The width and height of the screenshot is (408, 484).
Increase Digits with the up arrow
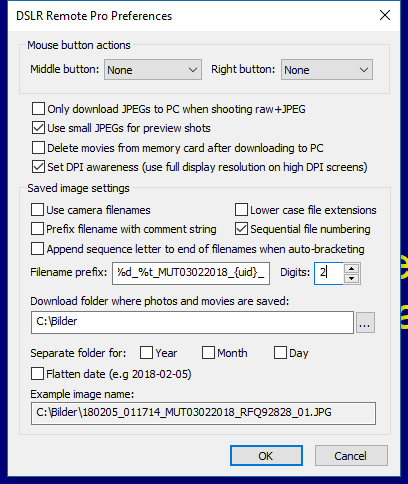click(352, 268)
